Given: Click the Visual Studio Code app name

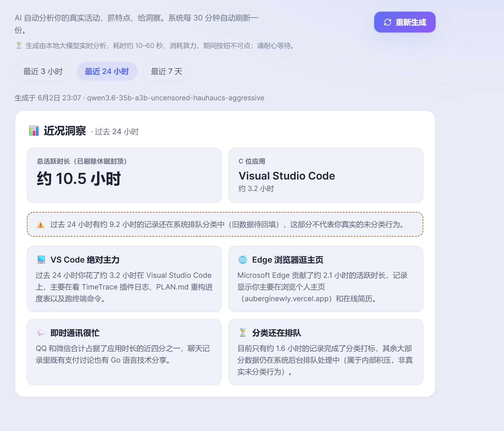Looking at the screenshot, I should (x=287, y=176).
